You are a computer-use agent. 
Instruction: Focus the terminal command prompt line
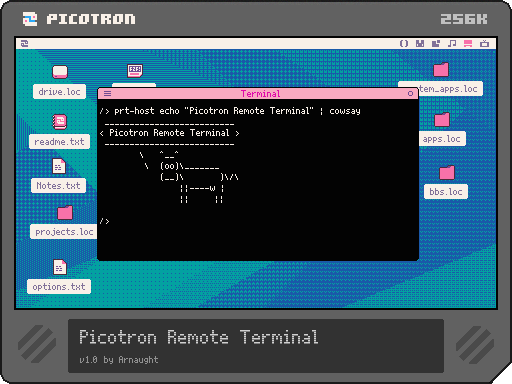258,221
